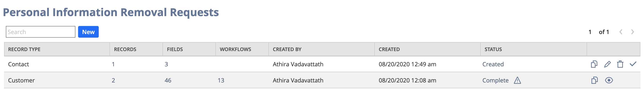The width and height of the screenshot is (644, 95).
Task: Edit the Contact request with pencil icon
Action: [x=607, y=64]
